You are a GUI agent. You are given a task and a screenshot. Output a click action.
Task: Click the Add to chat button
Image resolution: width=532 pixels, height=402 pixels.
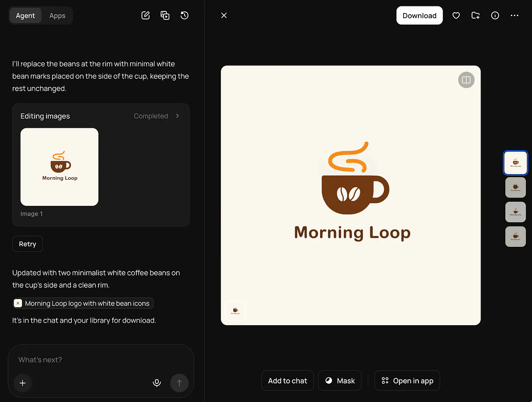point(288,381)
